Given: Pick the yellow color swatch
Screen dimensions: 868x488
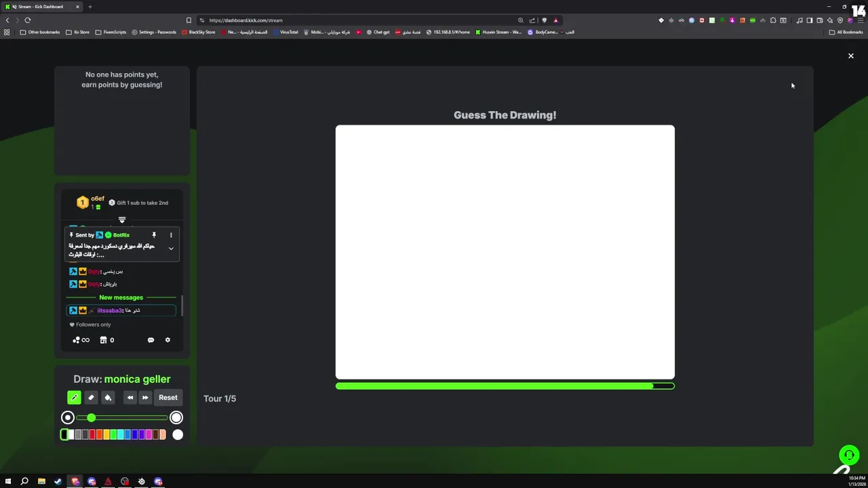Looking at the screenshot, I should click(106, 434).
